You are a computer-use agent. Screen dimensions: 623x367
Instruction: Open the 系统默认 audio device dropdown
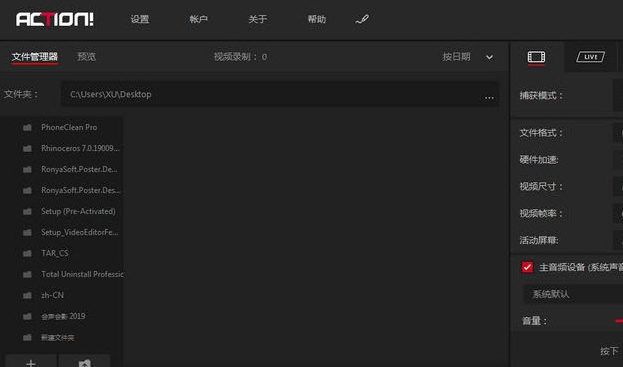point(574,294)
